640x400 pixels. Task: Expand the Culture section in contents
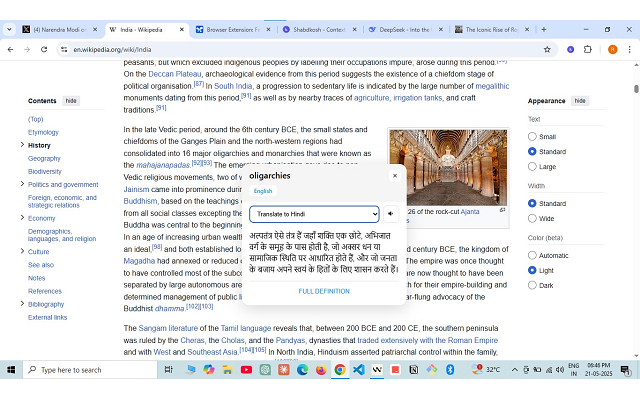[x=22, y=251]
